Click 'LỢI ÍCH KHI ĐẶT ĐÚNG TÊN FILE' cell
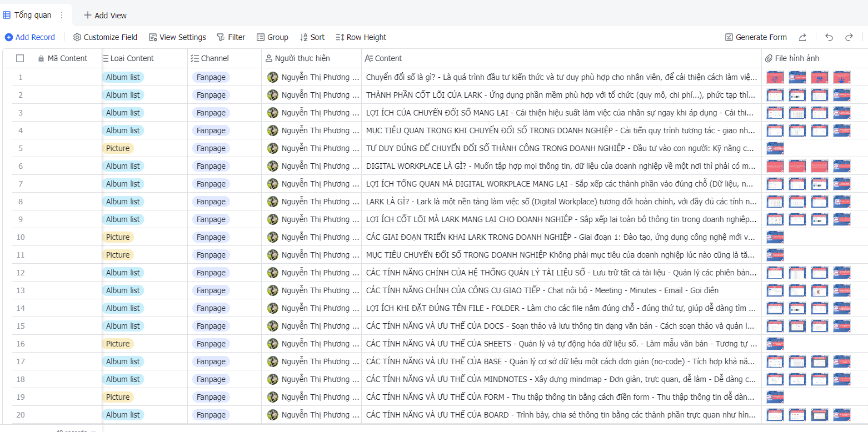This screenshot has width=868, height=432. click(562, 308)
